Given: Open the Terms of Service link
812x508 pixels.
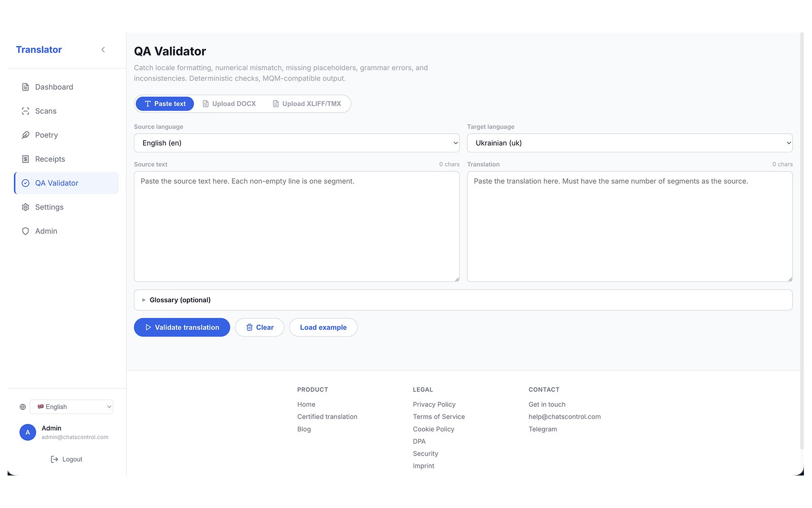Looking at the screenshot, I should (439, 417).
